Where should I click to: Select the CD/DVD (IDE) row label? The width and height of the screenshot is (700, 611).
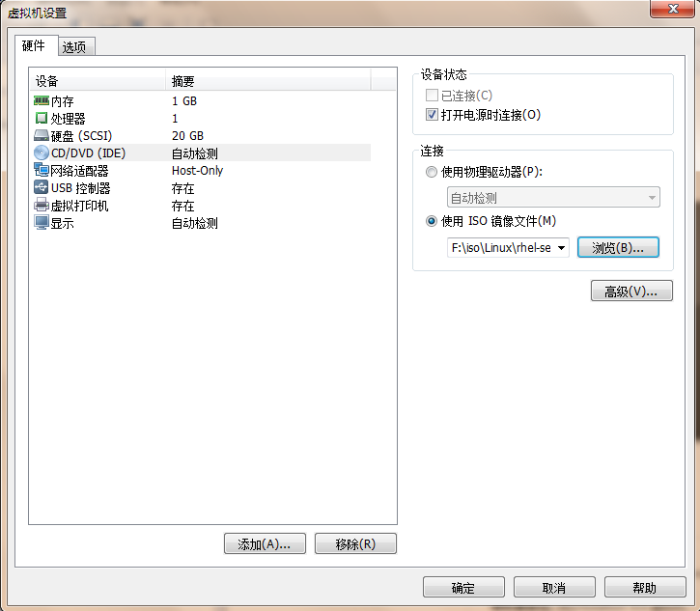coord(89,153)
